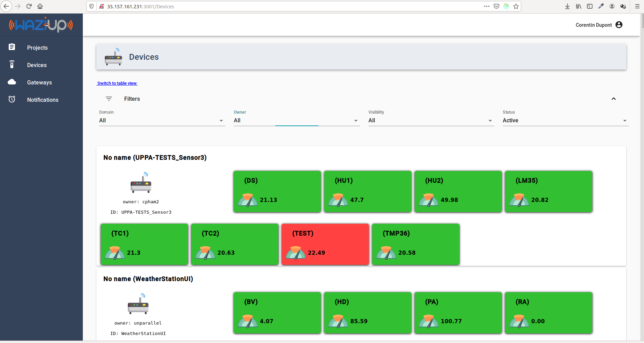
Task: Click gauge icon in the DS sensor card
Action: click(x=248, y=200)
